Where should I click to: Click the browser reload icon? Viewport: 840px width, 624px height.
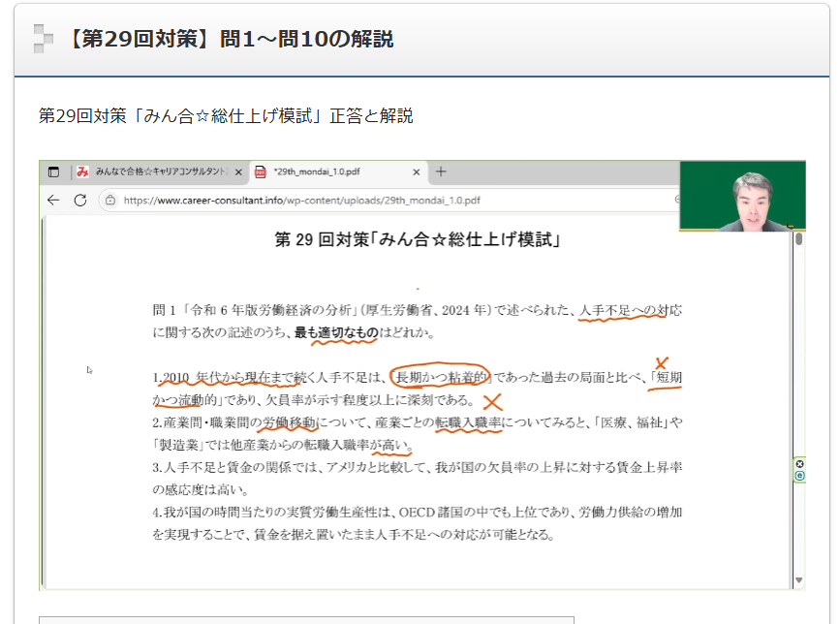click(x=80, y=201)
